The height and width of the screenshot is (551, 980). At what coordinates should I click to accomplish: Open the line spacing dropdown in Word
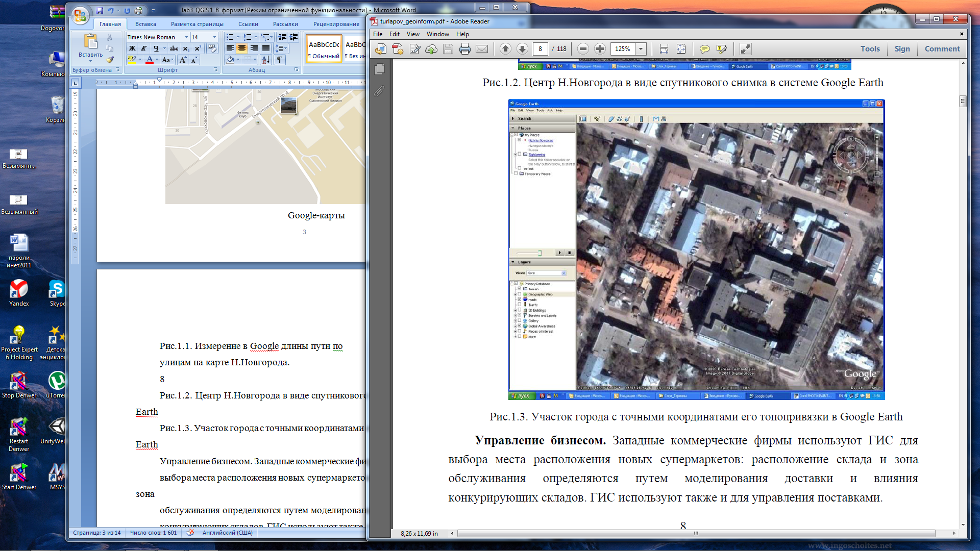(281, 48)
